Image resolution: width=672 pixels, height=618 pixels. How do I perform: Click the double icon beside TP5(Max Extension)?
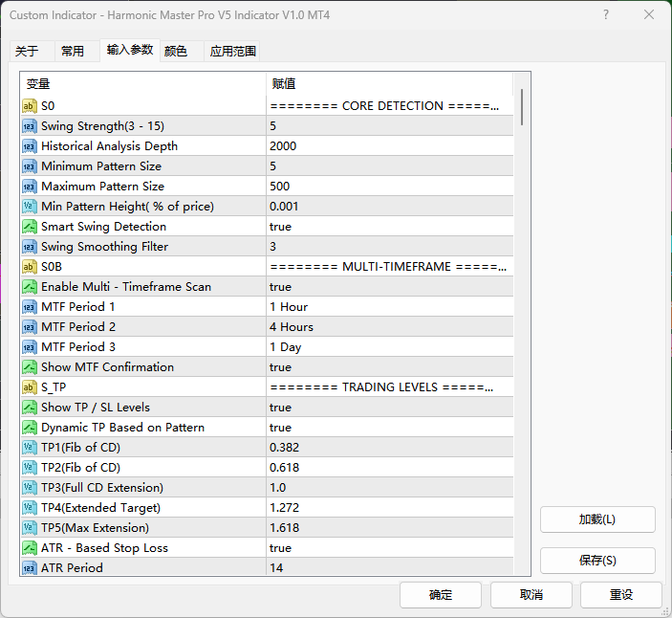coord(29,528)
